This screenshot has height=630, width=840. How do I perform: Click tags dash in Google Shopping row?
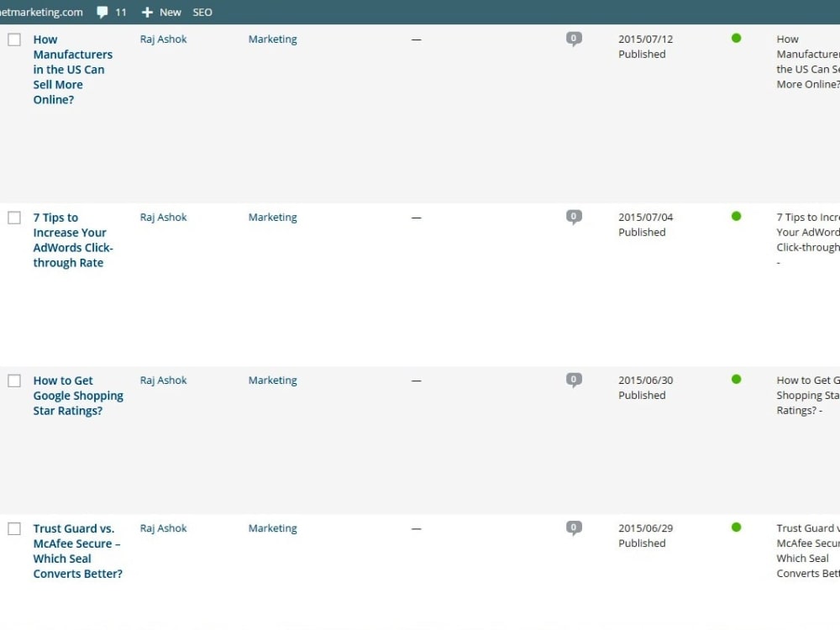(417, 381)
